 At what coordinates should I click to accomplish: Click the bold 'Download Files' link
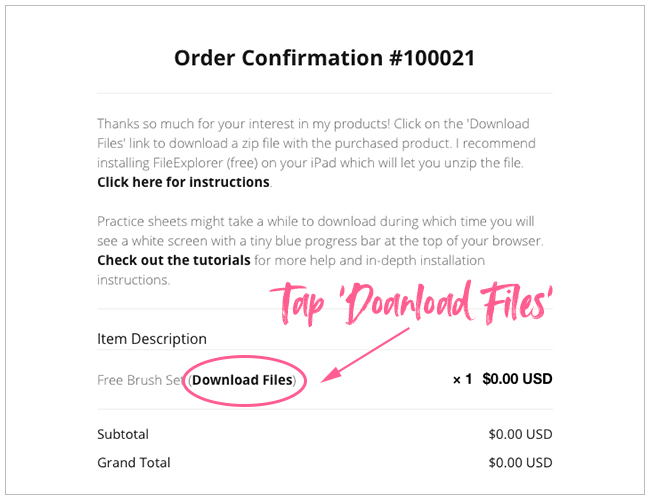(x=243, y=380)
